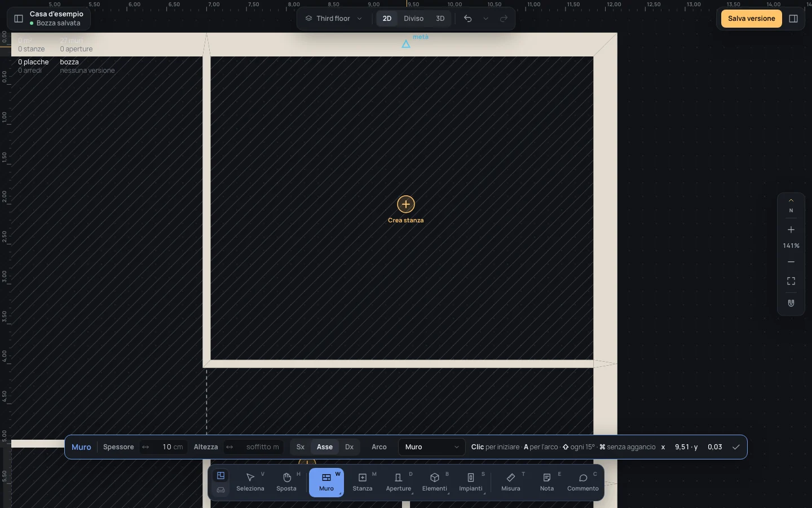812x508 pixels.
Task: Switch to furniture mode sofa icon
Action: click(x=221, y=490)
